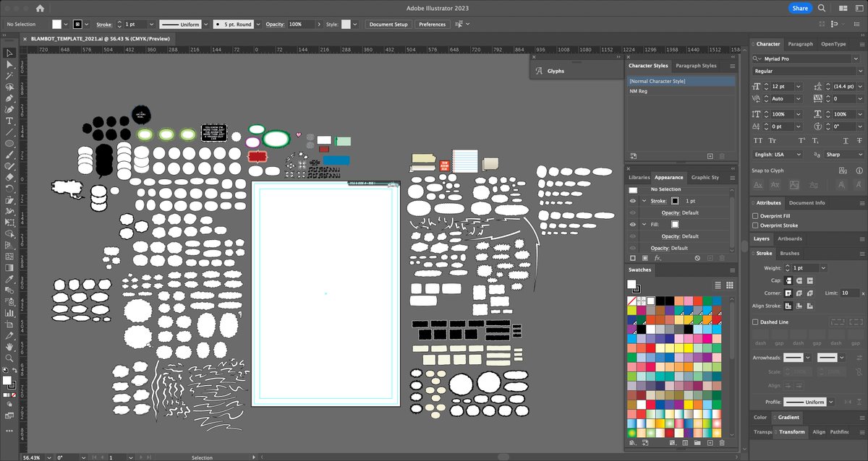Viewport: 868px width, 461px height.
Task: Select the Eraser tool
Action: click(9, 176)
